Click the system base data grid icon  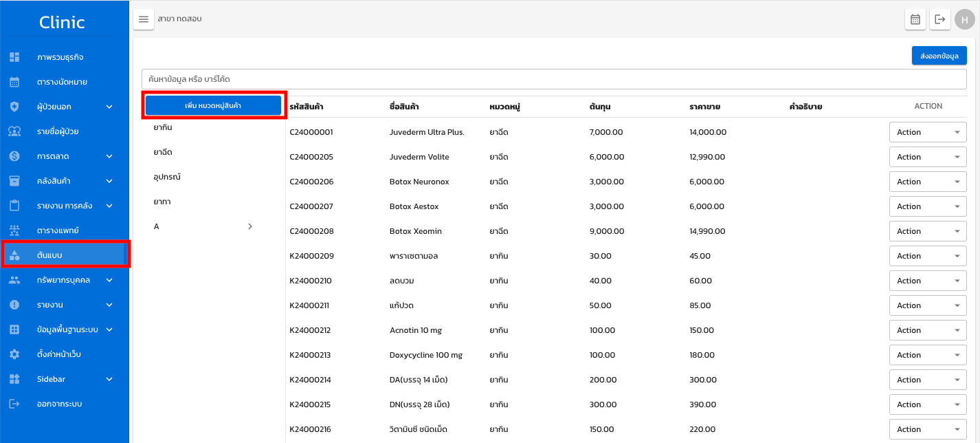point(14,329)
